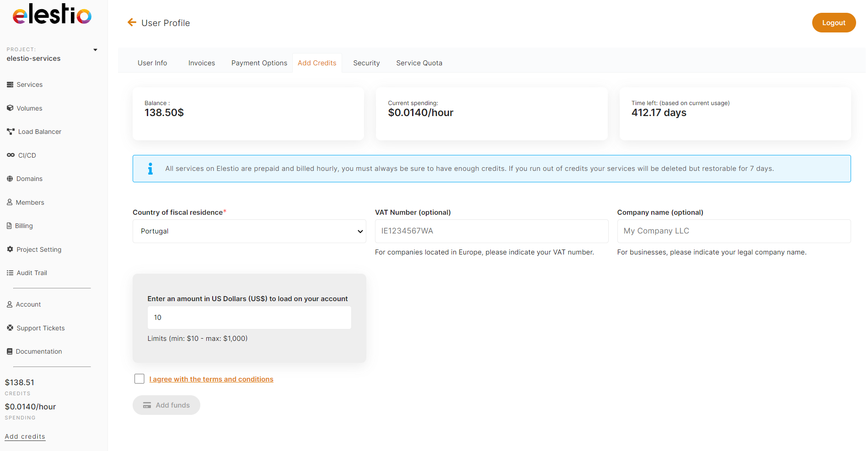Go to Load Balancer in sidebar
The width and height of the screenshot is (868, 451).
pos(39,132)
